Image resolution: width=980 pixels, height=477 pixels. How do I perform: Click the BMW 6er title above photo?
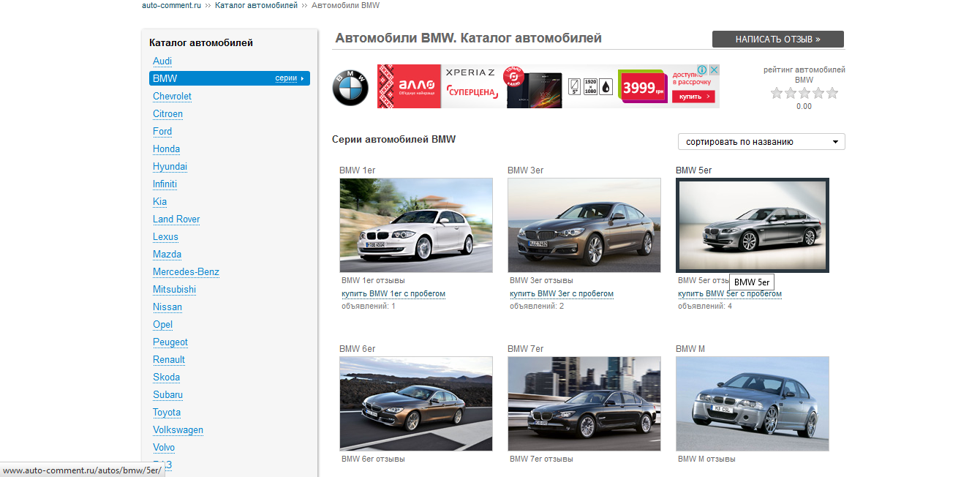[357, 349]
